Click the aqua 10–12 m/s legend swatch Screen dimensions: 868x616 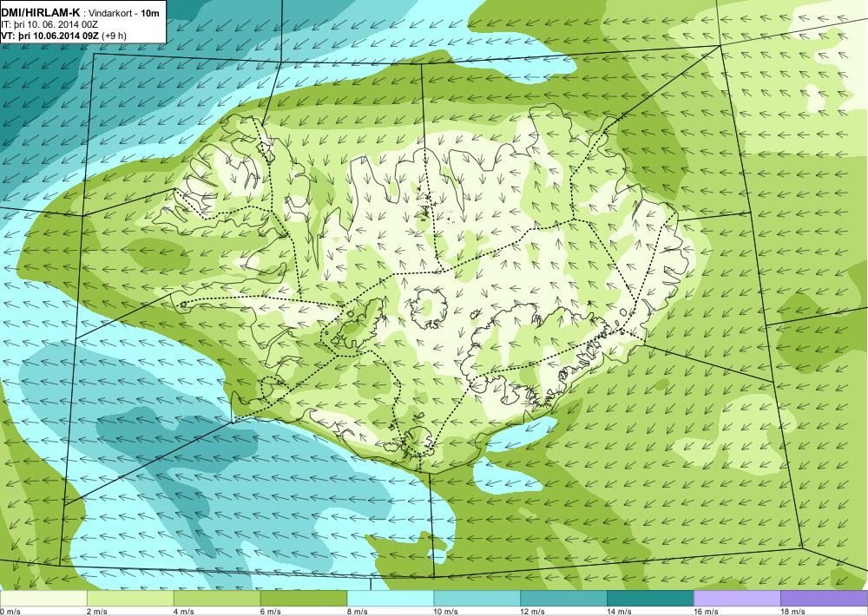(477, 599)
